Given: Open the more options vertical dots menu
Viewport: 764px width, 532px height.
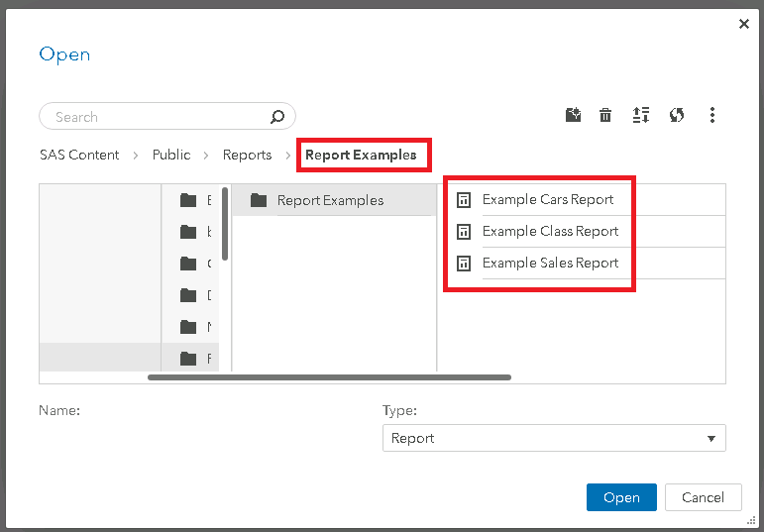Looking at the screenshot, I should (712, 116).
